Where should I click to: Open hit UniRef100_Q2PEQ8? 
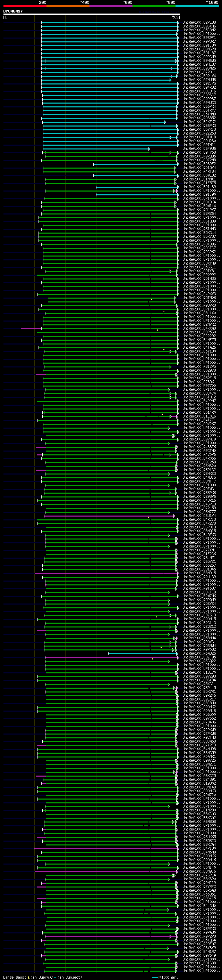pyautogui.click(x=199, y=23)
